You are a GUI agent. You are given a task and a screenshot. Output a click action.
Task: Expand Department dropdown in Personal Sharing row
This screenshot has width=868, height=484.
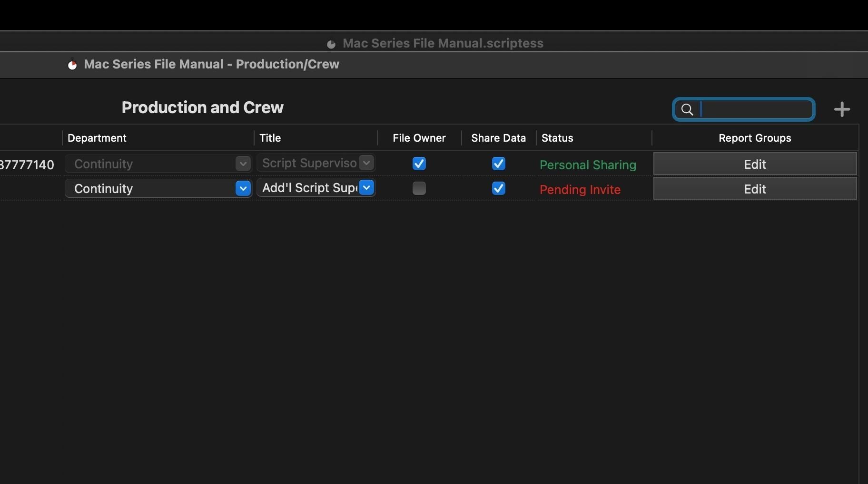click(243, 164)
